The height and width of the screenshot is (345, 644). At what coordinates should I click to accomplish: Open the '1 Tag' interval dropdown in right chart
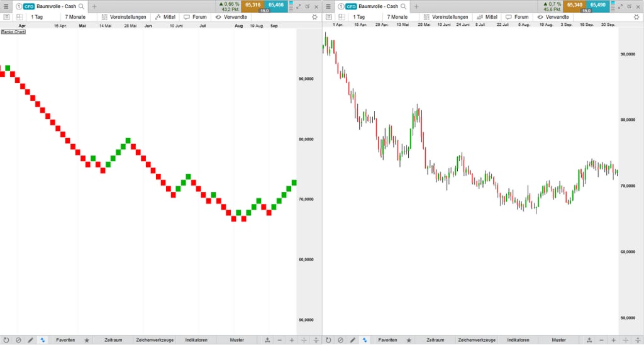[x=358, y=17]
